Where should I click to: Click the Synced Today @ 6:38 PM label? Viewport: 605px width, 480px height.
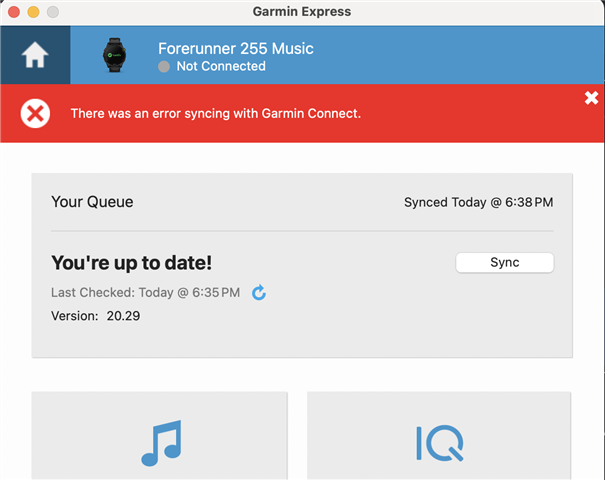click(478, 202)
